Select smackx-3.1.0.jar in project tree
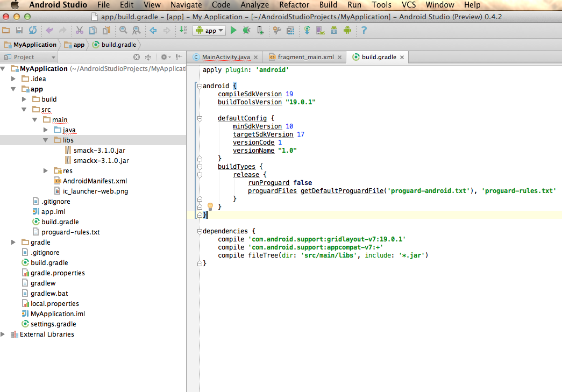This screenshot has height=392, width=562. [101, 161]
